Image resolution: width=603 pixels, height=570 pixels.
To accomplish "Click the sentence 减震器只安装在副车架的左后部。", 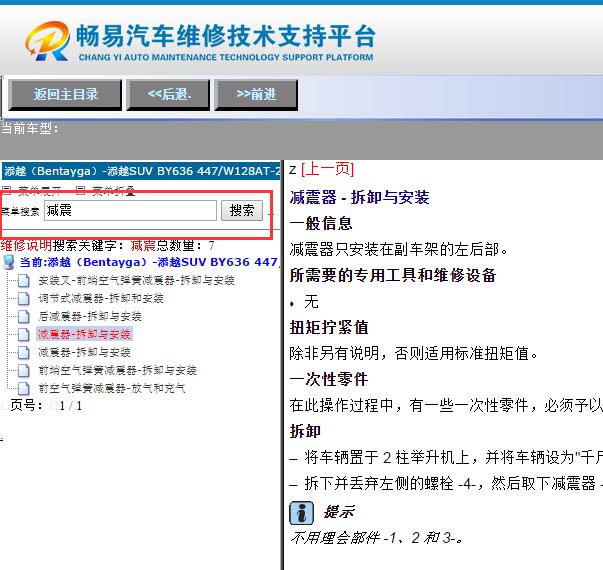I will (398, 250).
